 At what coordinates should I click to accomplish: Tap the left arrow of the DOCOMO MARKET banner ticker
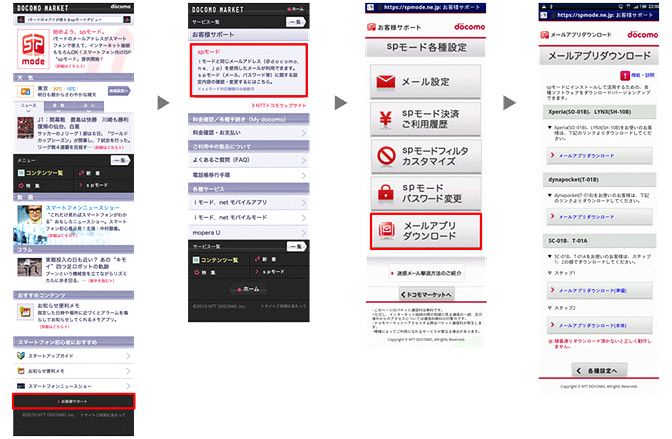(x=21, y=19)
